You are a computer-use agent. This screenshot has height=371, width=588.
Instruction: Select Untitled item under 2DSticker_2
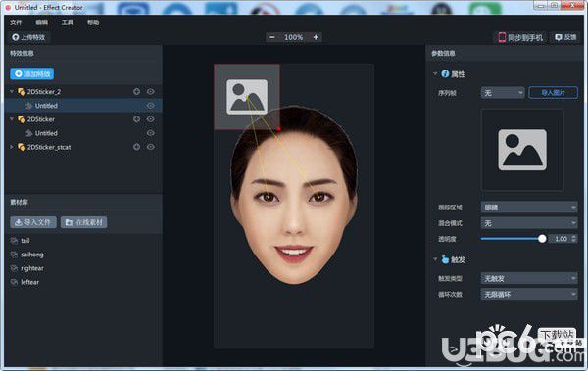pyautogui.click(x=46, y=106)
